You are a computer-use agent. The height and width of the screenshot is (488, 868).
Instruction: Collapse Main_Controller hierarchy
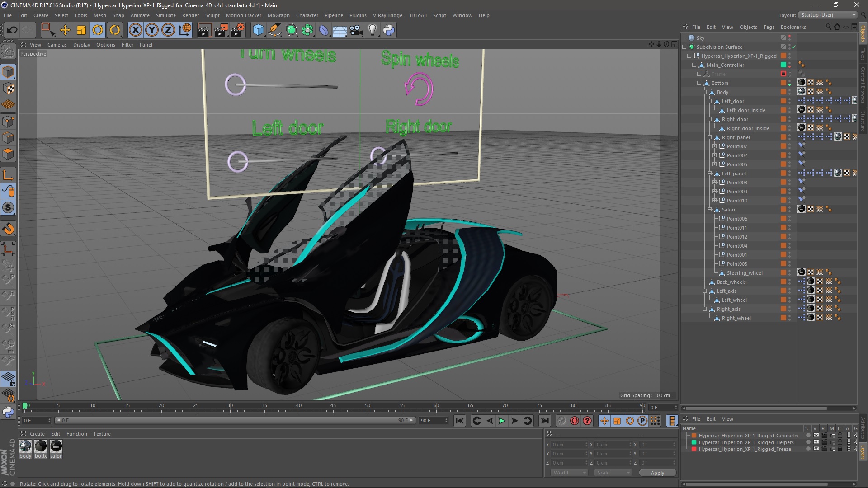click(694, 65)
